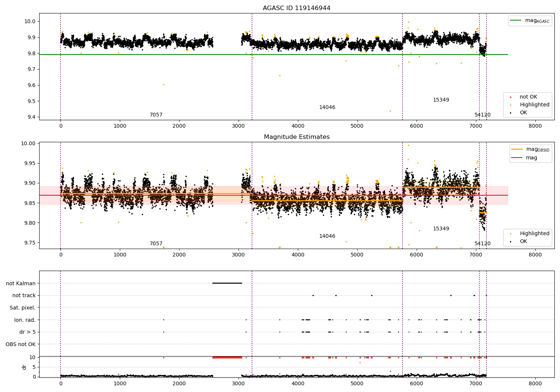Image resolution: width=560 pixels, height=392 pixels.
Task: Click obsid label 14046 in middle plot
Action: tap(327, 236)
